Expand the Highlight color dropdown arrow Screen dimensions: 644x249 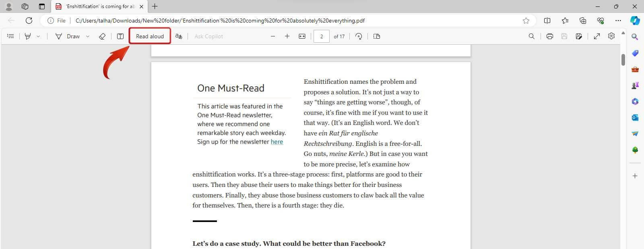[38, 36]
